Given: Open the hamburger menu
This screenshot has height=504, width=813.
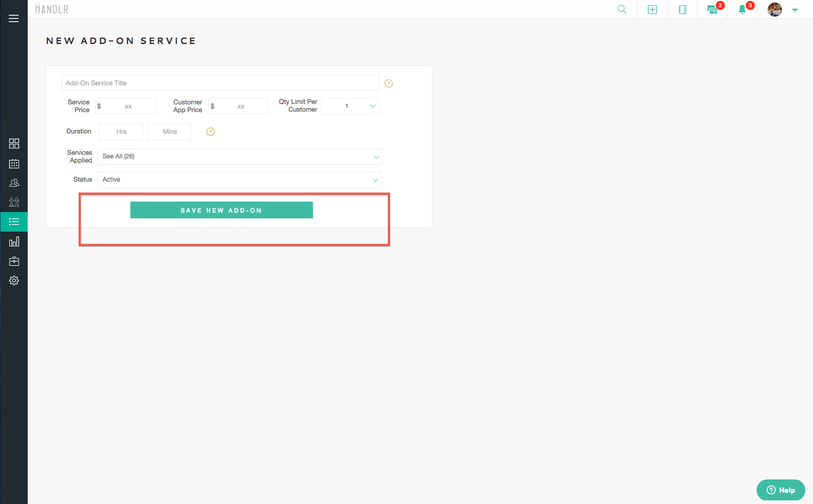Looking at the screenshot, I should coord(14,19).
